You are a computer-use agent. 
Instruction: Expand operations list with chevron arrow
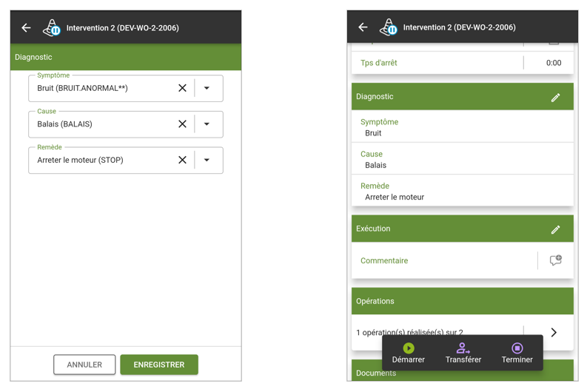pos(554,332)
